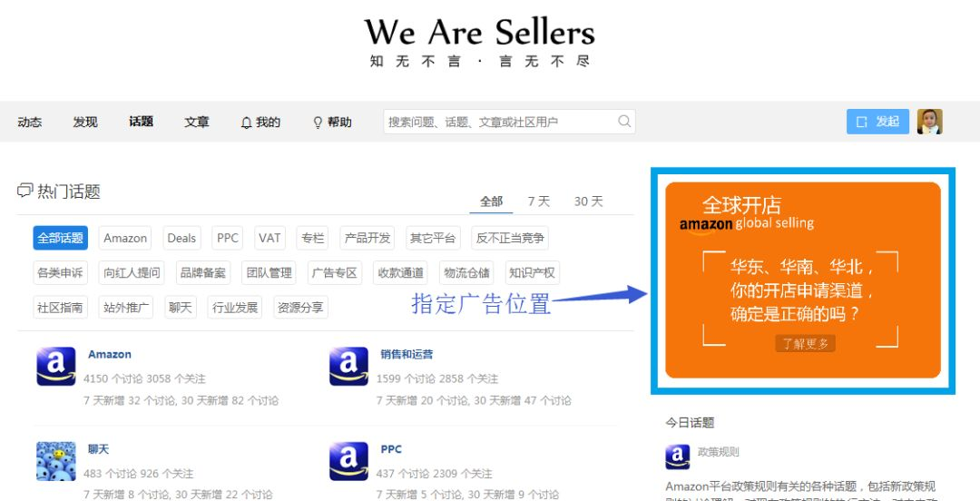Viewport: 980px width, 501px height.
Task: Click the search magnifier icon
Action: click(x=624, y=122)
